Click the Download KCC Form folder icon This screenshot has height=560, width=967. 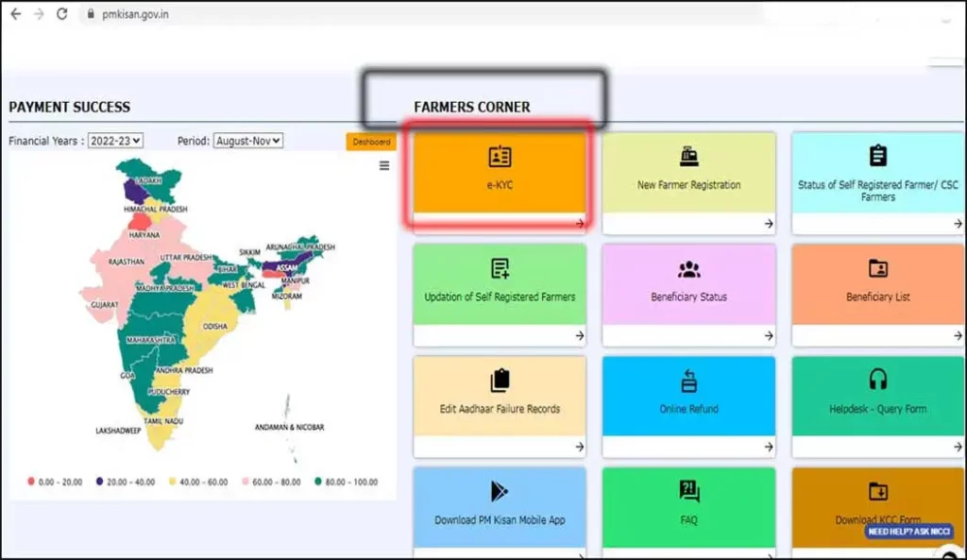877,490
